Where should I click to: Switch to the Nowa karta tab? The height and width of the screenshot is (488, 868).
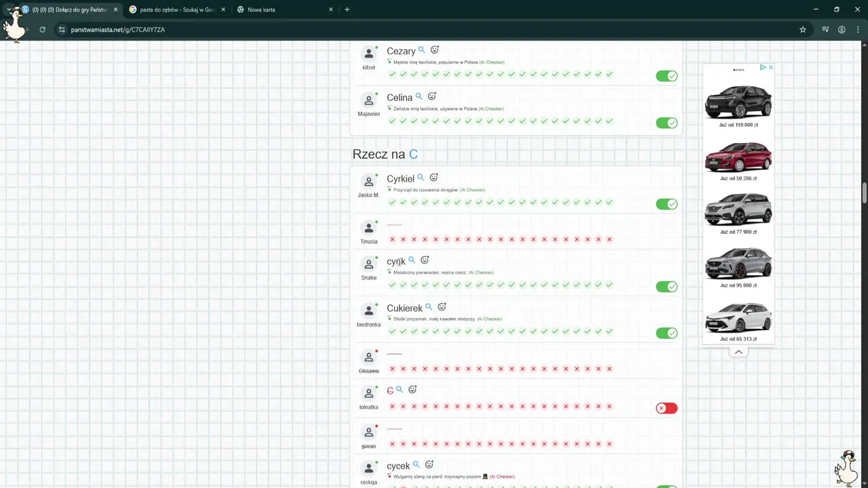(x=285, y=9)
